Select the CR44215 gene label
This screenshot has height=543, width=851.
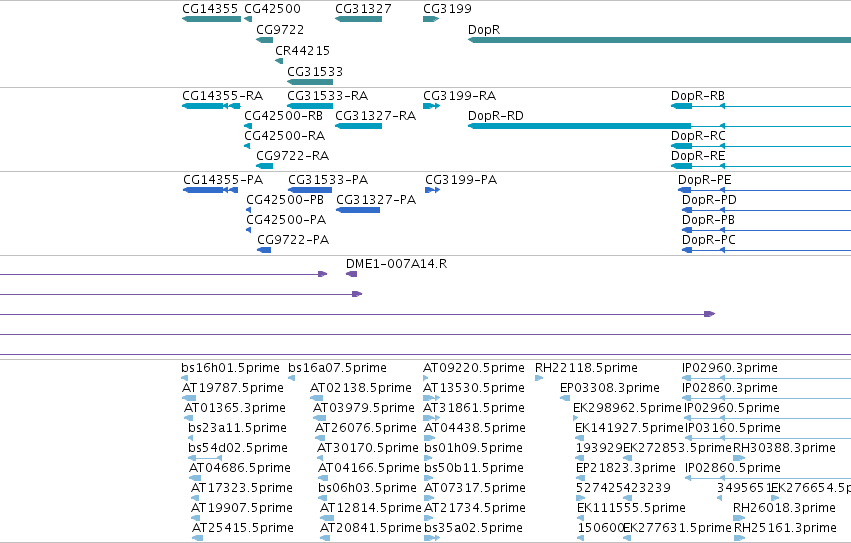(x=302, y=50)
